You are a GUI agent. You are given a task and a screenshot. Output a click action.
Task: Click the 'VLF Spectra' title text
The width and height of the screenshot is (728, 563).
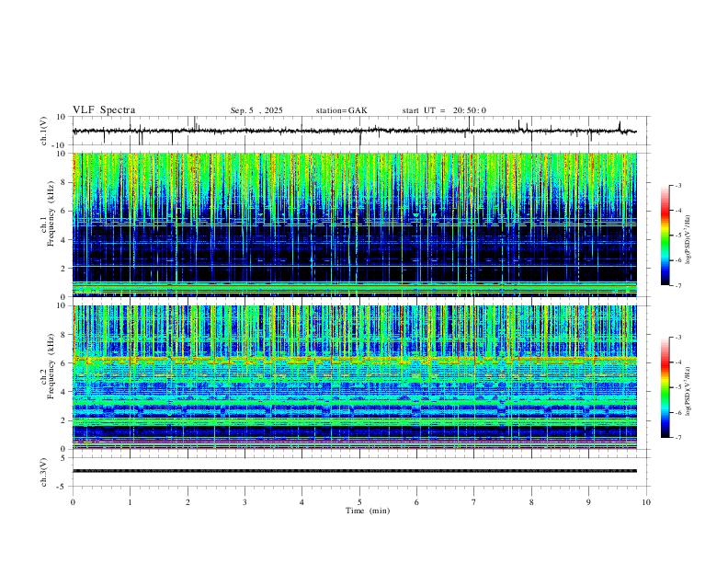pos(104,110)
